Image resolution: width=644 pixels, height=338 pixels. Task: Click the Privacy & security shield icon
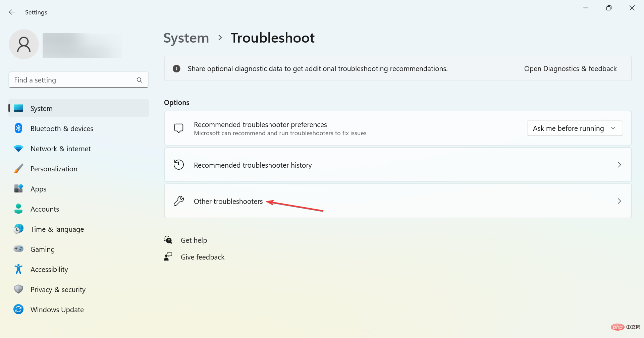click(18, 289)
